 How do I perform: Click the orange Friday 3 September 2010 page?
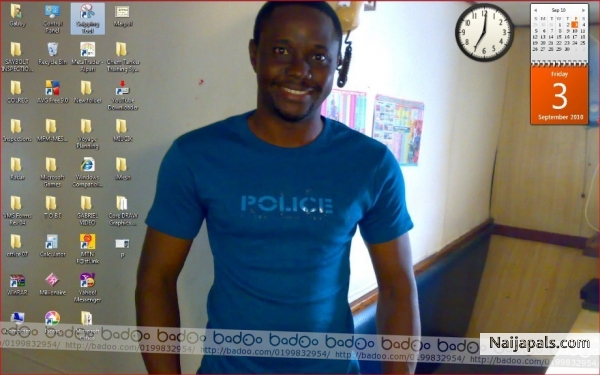559,95
